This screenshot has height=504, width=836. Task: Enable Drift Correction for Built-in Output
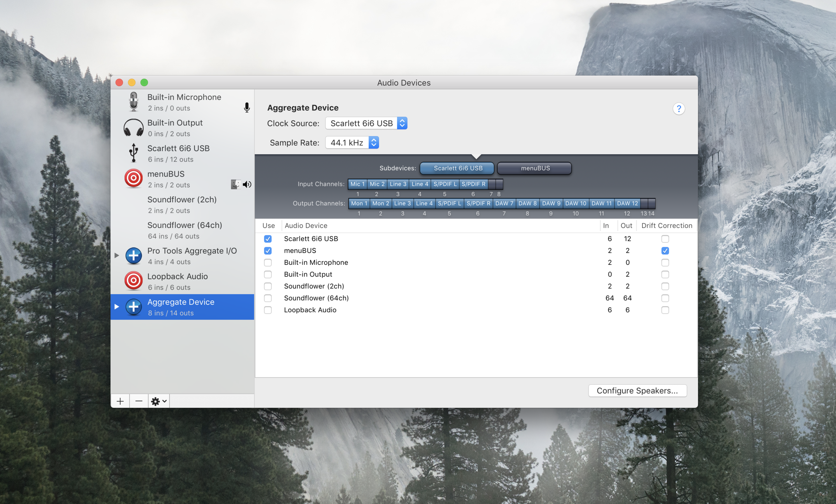coord(665,274)
